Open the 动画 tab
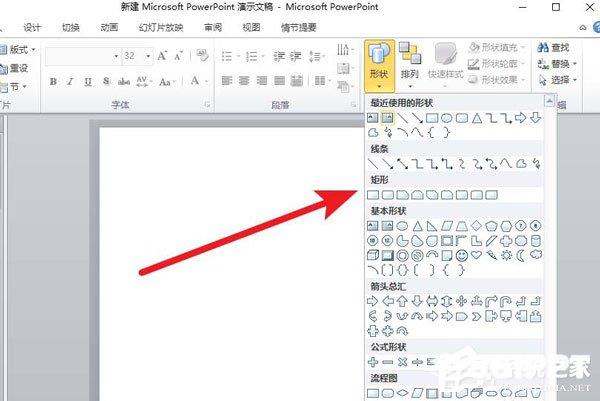600x401 pixels. [109, 28]
